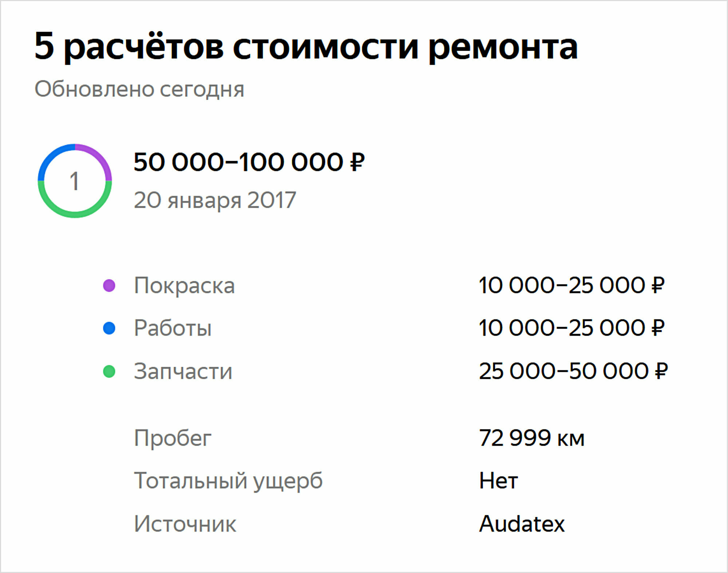728x573 pixels.
Task: Click the purple Покраска dot
Action: (x=109, y=286)
